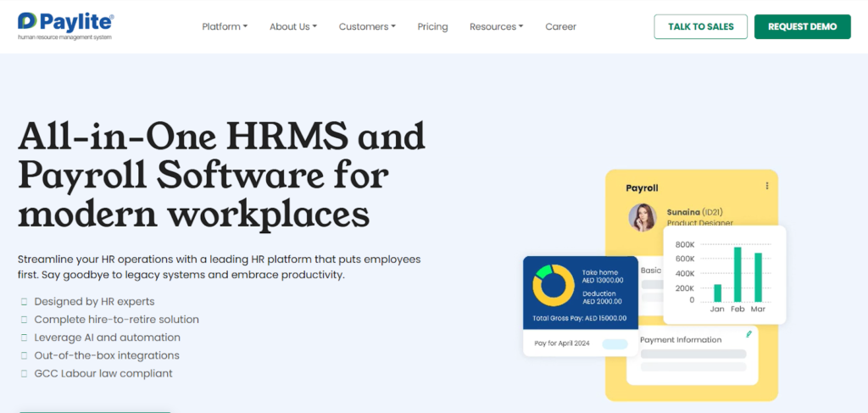The height and width of the screenshot is (413, 868).
Task: Click the TALK TO SALES button
Action: click(x=700, y=26)
